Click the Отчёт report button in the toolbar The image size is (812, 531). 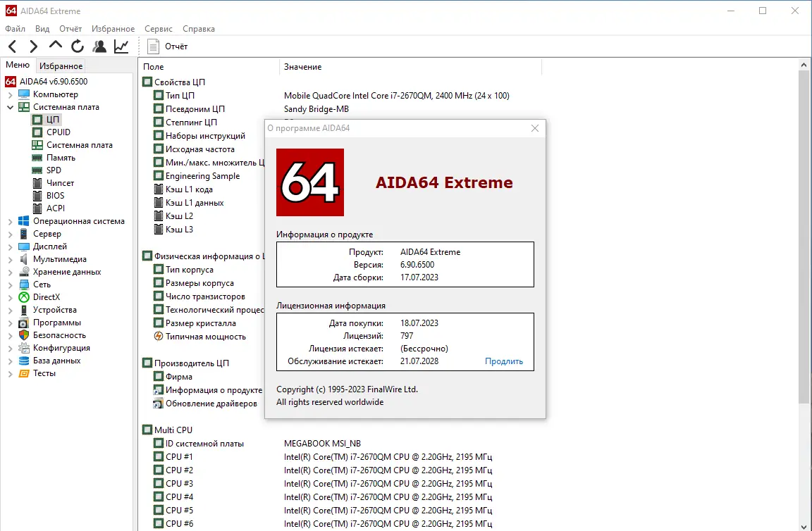(x=167, y=46)
